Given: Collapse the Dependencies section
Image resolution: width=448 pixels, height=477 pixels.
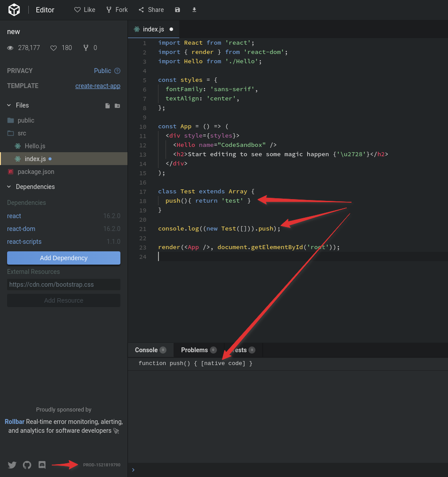Looking at the screenshot, I should pyautogui.click(x=9, y=187).
